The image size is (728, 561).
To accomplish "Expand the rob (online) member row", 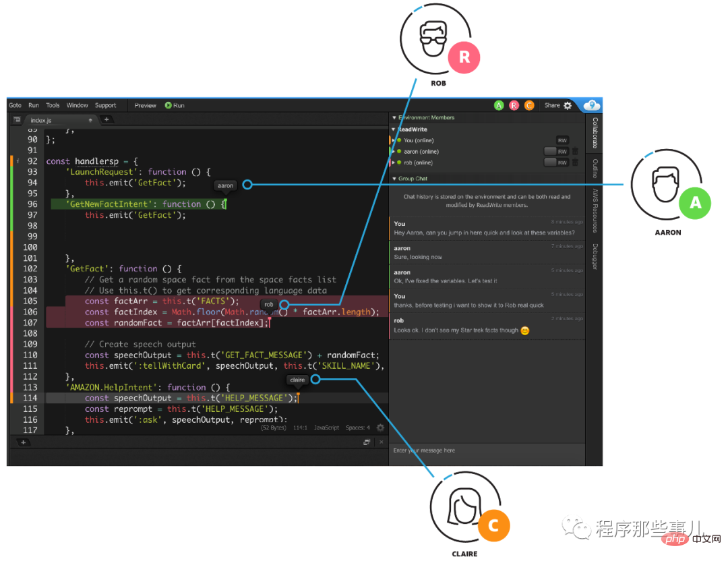I will tap(393, 163).
